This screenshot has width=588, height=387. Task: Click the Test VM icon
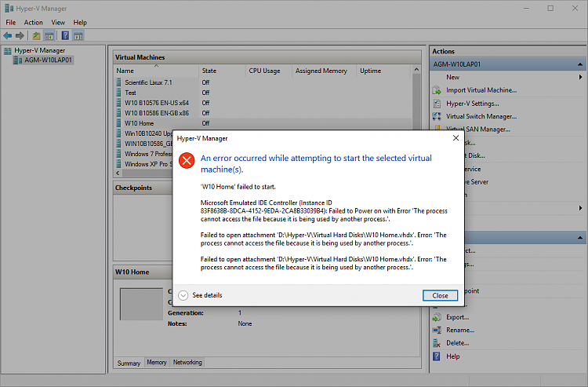119,93
